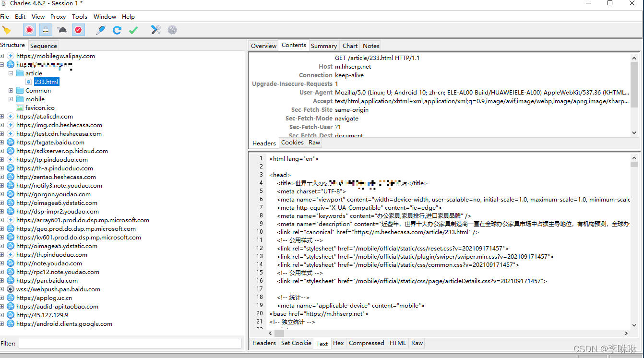This screenshot has height=358, width=644.
Task: Click the Filter input field
Action: 130,343
